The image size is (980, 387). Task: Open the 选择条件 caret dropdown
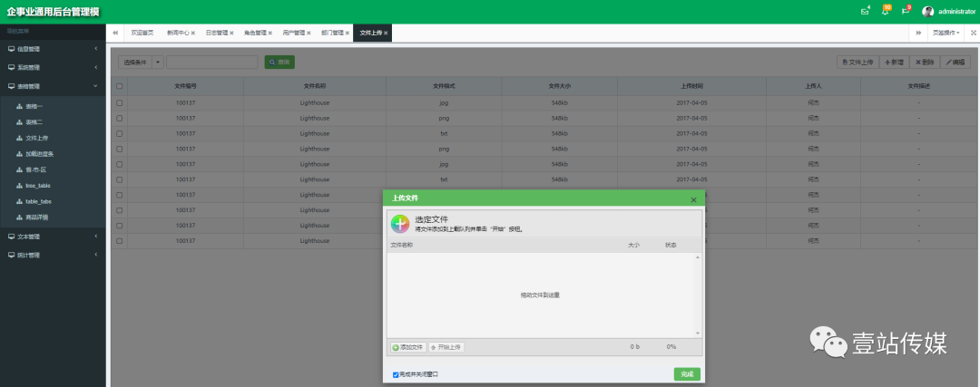tap(158, 62)
